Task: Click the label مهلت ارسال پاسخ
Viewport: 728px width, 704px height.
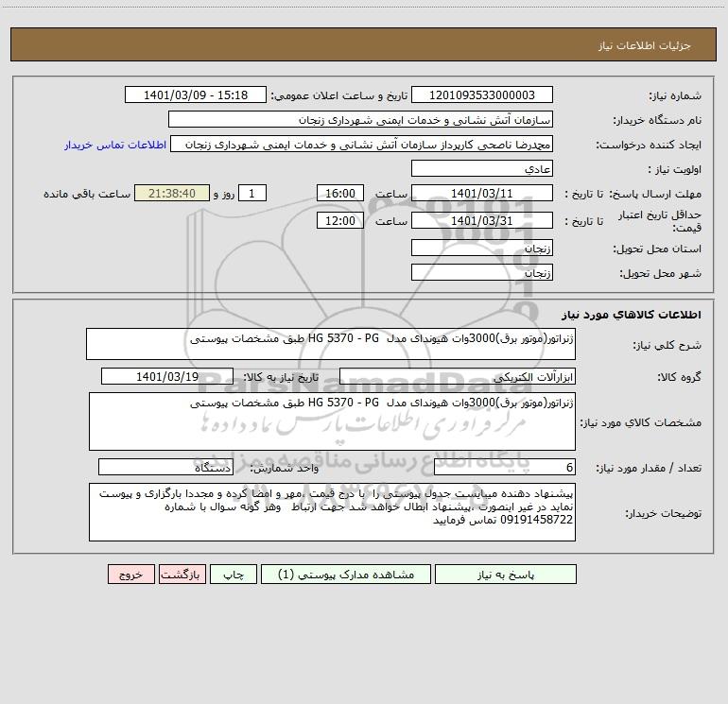Action: tap(655, 194)
